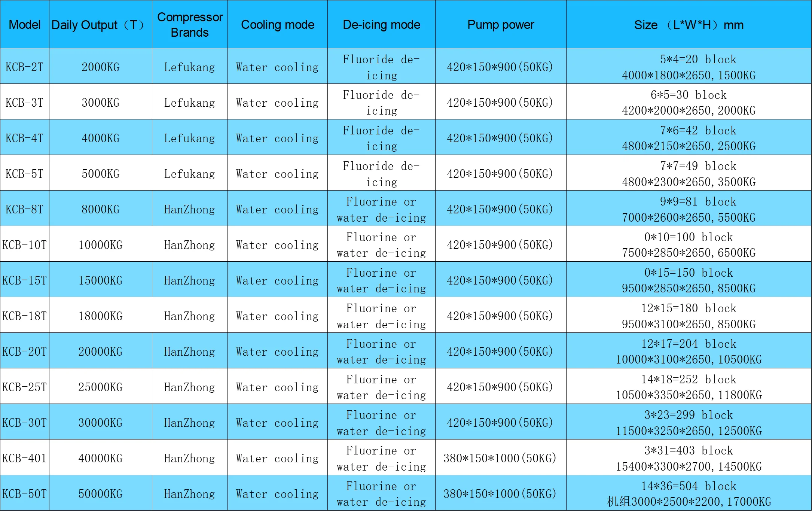812x511 pixels.
Task: Select the KCB-8T model cell
Action: [24, 209]
